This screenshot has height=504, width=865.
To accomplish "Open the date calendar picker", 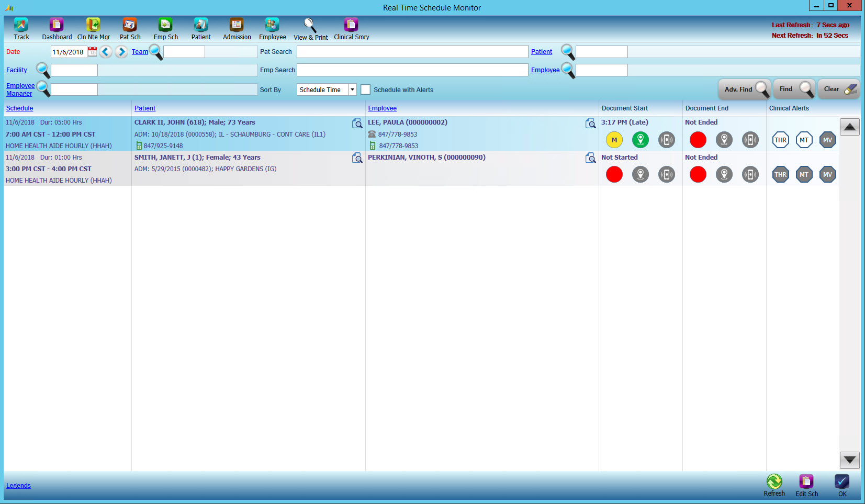I will point(92,51).
